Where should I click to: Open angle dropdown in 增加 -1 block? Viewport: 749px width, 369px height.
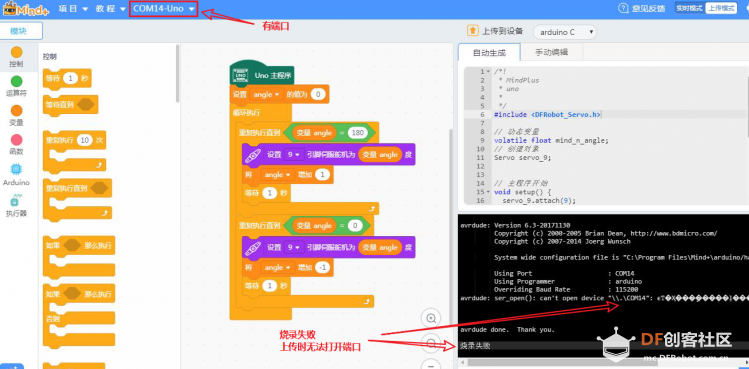(278, 268)
